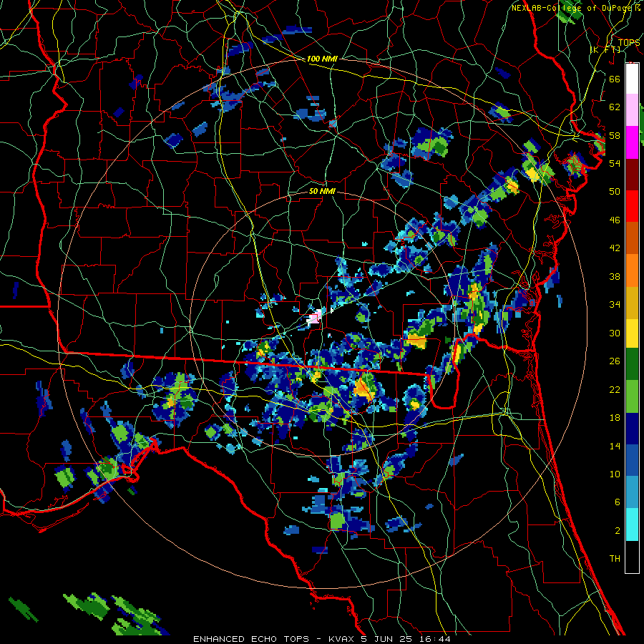Click the bright red legend swatch near 46
The height and width of the screenshot is (644, 644).
(632, 206)
